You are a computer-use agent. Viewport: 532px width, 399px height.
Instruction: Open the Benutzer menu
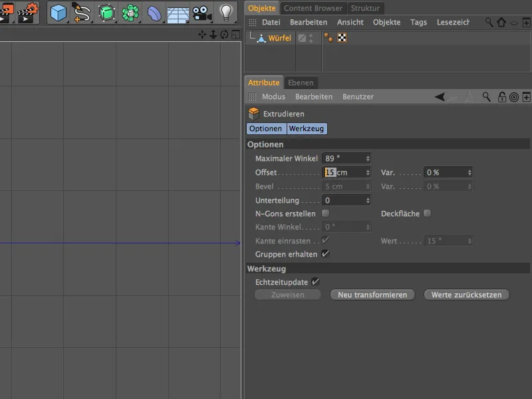pos(358,96)
